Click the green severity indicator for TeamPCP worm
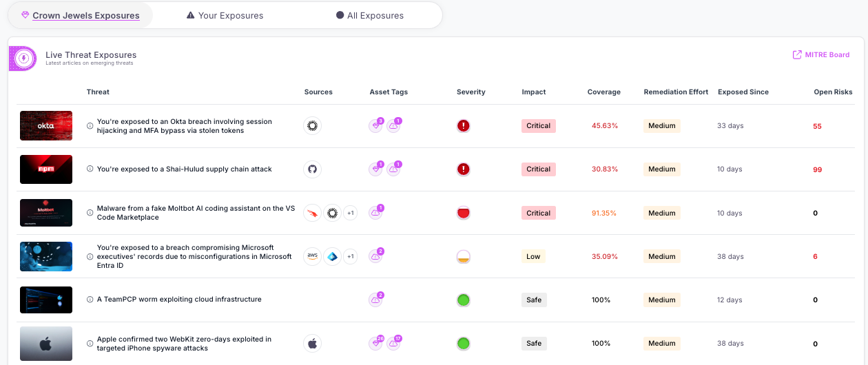The width and height of the screenshot is (868, 365). (464, 300)
